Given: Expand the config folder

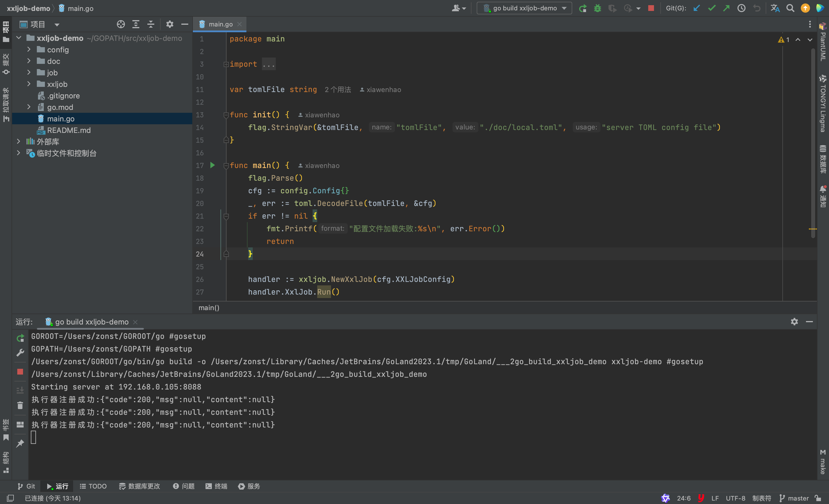Looking at the screenshot, I should 29,50.
